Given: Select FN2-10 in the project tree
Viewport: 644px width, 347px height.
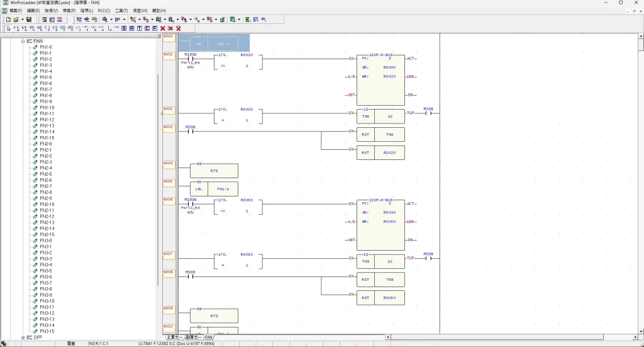Looking at the screenshot, I should [x=47, y=205].
